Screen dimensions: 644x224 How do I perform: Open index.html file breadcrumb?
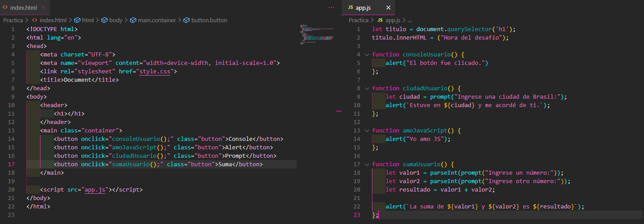(49, 20)
